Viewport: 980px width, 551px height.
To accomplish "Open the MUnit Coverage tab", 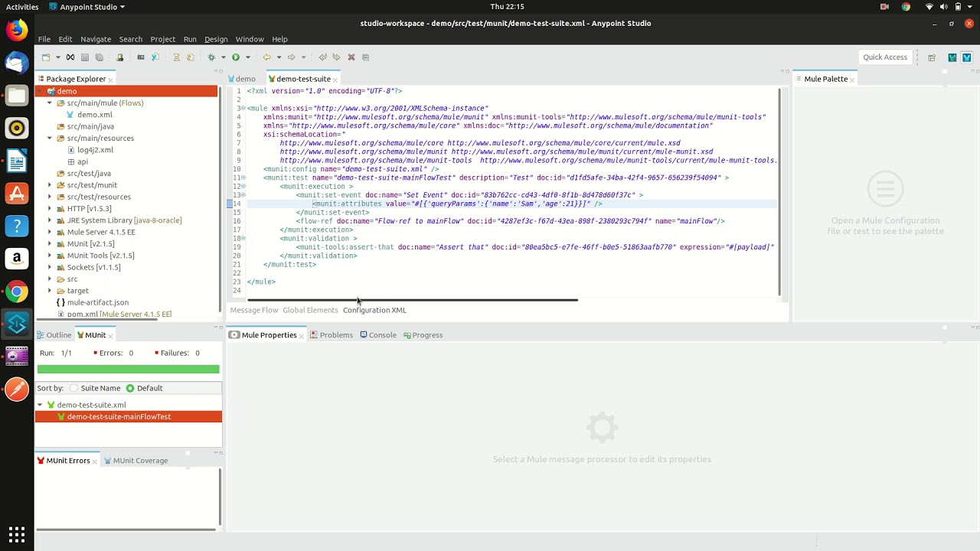I will [136, 461].
